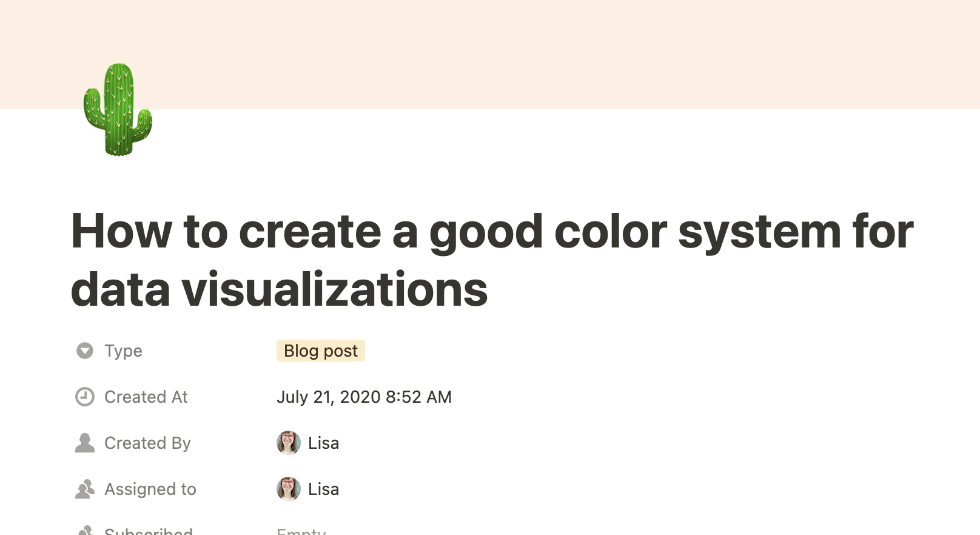The height and width of the screenshot is (535, 980).
Task: Open the Subscribed property label
Action: [x=148, y=531]
